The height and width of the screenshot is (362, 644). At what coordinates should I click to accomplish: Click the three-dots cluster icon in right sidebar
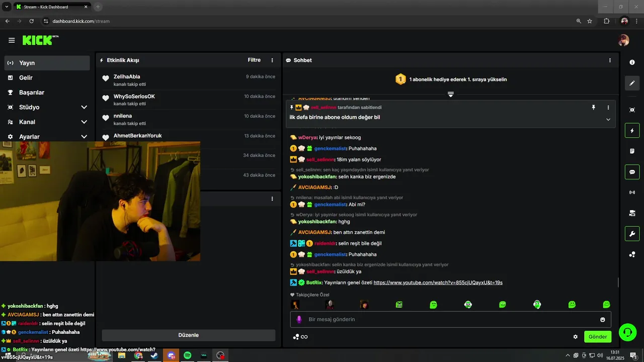[632, 254]
